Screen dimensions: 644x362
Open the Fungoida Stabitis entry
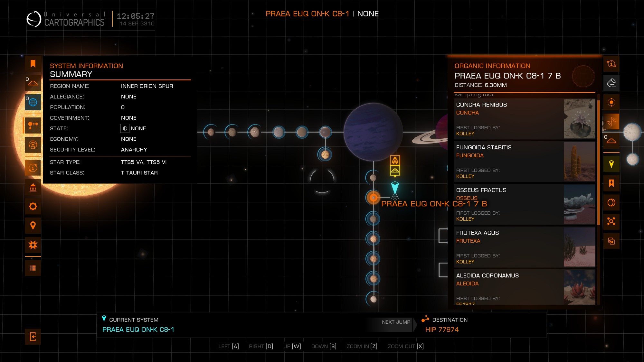click(525, 162)
